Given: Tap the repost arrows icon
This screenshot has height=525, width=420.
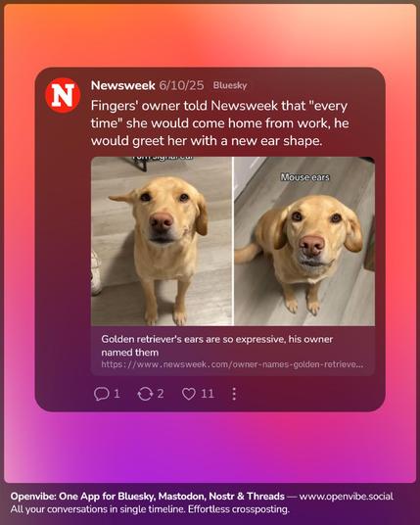Looking at the screenshot, I should [145, 394].
